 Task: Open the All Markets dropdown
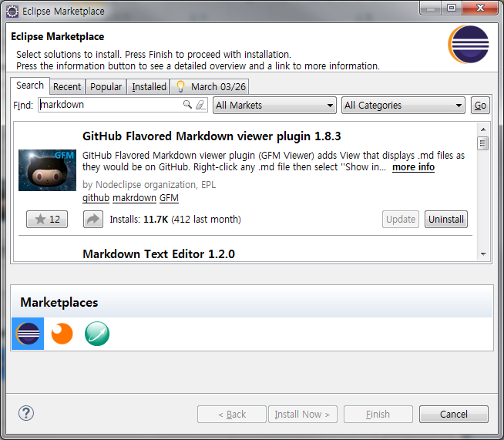click(x=274, y=105)
